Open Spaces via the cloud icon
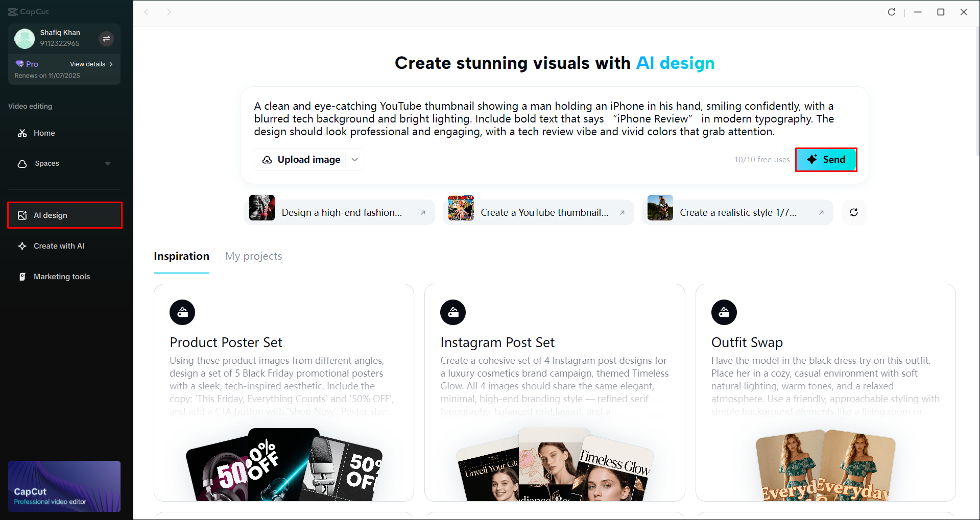Image resolution: width=980 pixels, height=520 pixels. point(22,163)
